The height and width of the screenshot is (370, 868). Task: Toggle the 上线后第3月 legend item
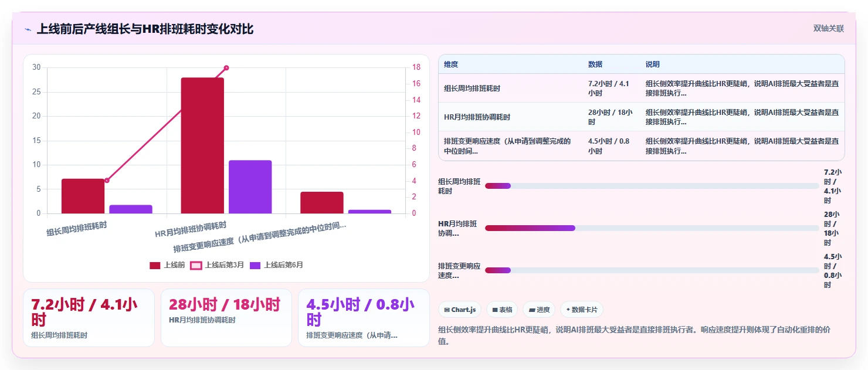coord(218,265)
